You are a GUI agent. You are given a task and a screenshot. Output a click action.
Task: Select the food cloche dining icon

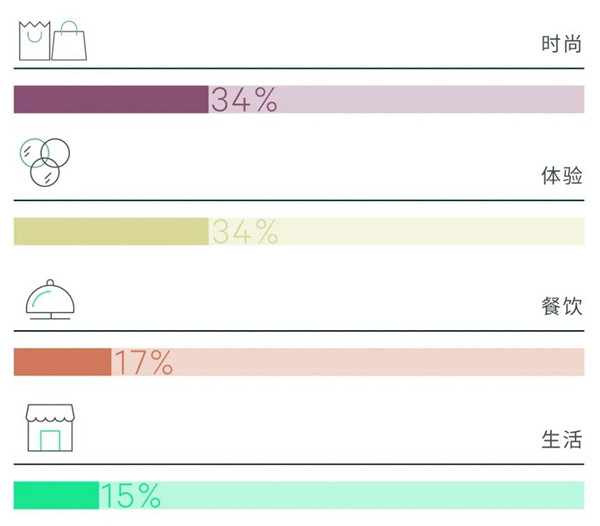tap(50, 299)
